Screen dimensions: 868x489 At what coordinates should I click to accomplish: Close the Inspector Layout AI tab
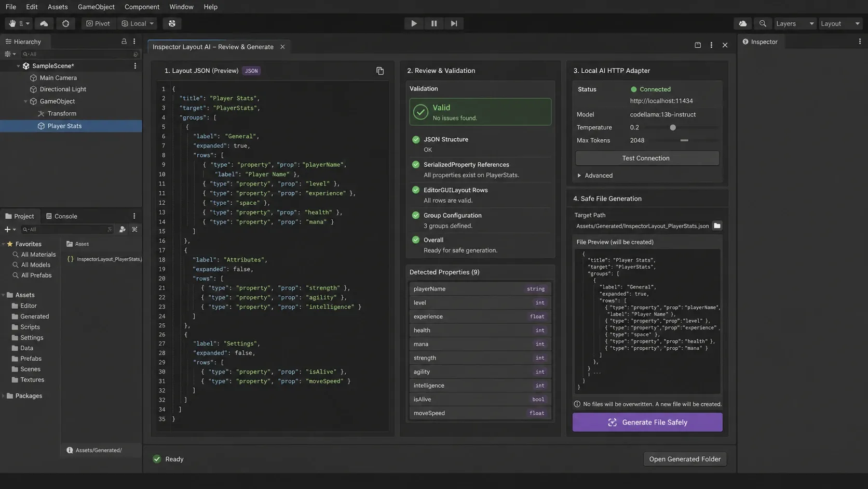(x=282, y=47)
